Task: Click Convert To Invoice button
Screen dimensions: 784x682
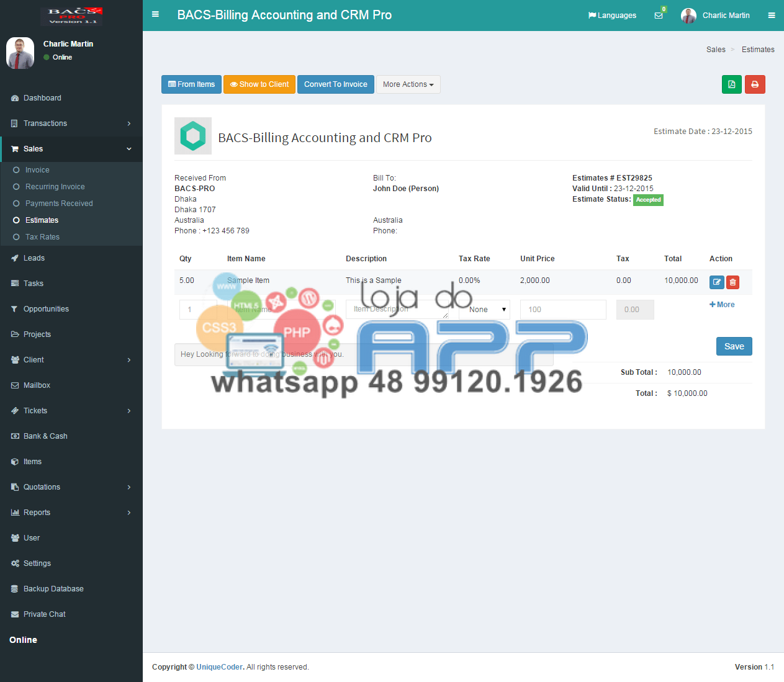Action: 335,84
